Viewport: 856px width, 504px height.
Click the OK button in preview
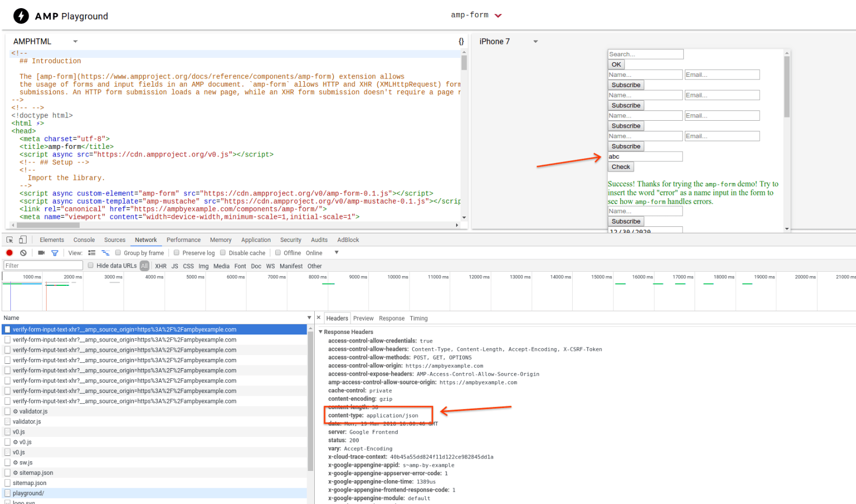(x=616, y=64)
